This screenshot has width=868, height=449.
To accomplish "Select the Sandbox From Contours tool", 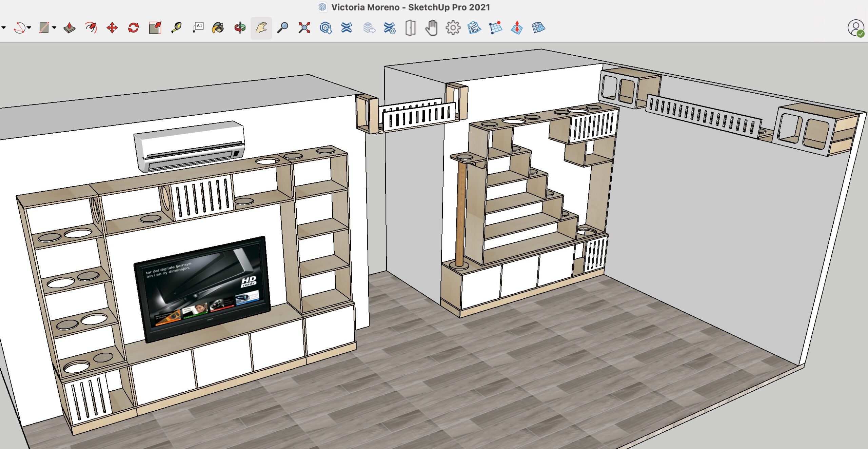I will point(474,28).
